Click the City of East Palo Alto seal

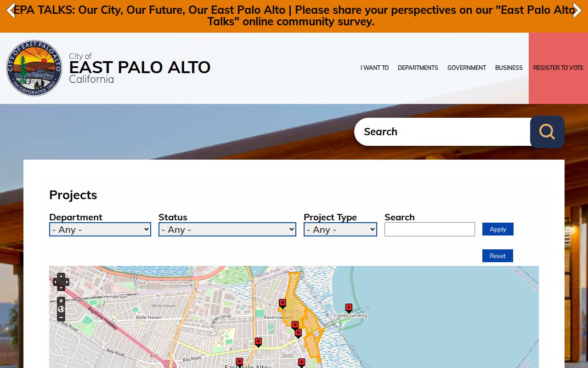point(34,68)
